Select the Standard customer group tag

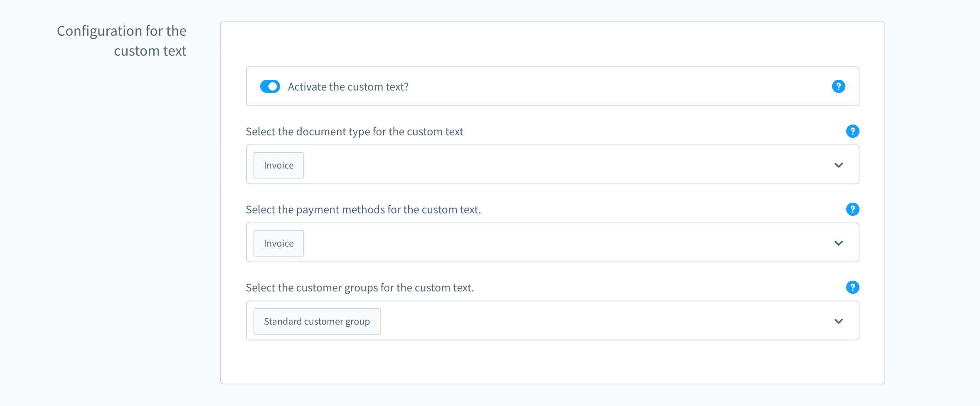pos(317,321)
